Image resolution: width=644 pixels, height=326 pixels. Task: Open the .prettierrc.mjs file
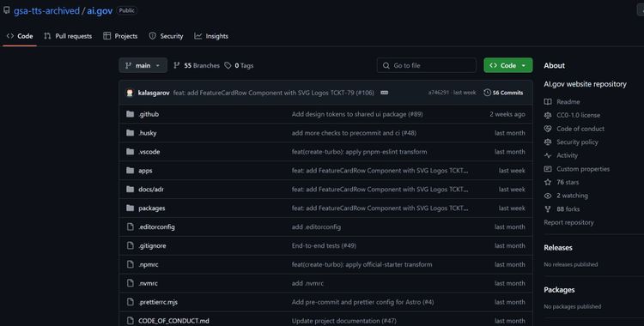click(158, 302)
